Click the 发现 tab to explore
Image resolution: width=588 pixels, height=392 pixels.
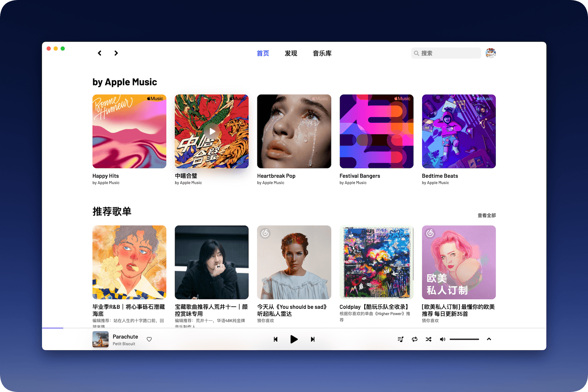click(x=290, y=54)
